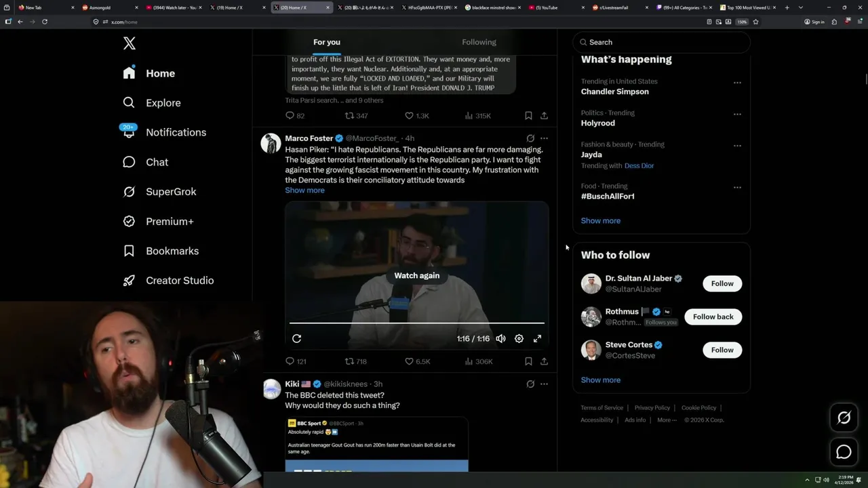The width and height of the screenshot is (868, 488).
Task: Open Grok icon on Kiki's post
Action: click(530, 384)
